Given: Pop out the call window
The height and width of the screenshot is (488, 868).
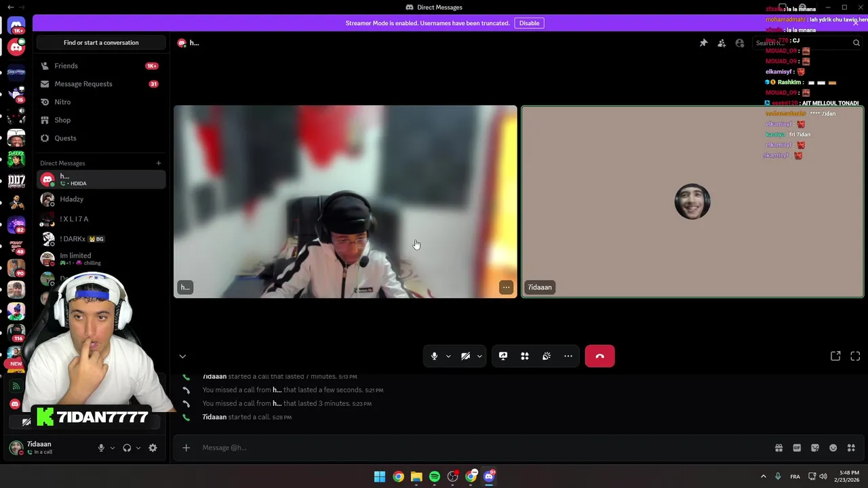Looking at the screenshot, I should click(x=835, y=356).
